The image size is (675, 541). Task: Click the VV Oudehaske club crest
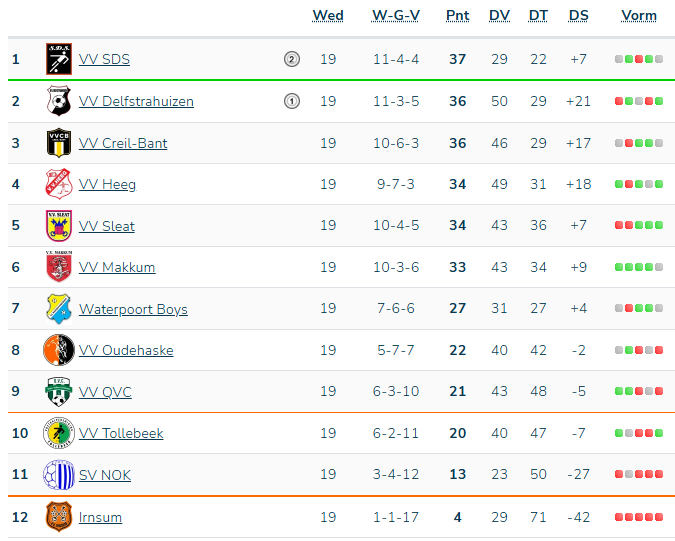[x=59, y=350]
